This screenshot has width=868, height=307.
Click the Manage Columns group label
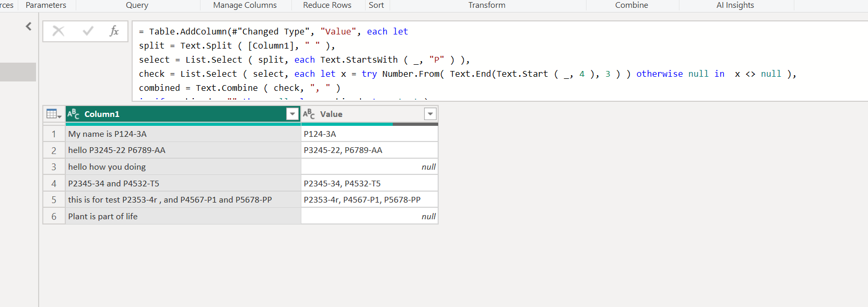(x=245, y=5)
